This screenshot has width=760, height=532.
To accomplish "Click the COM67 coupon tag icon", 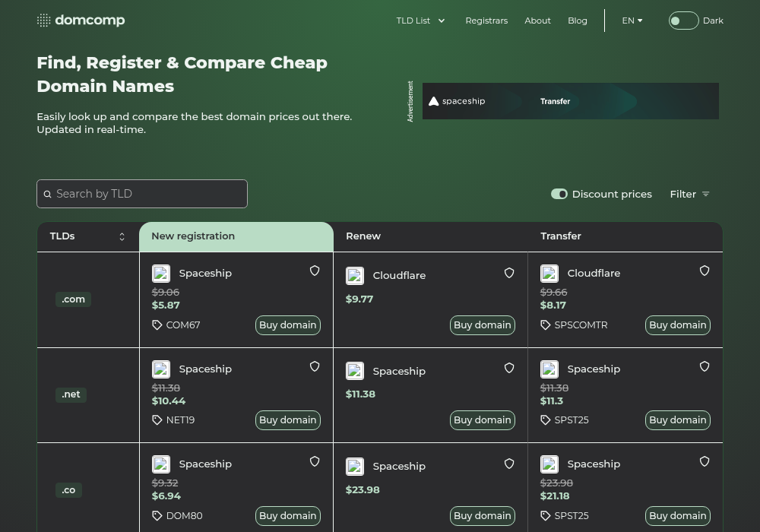I will (x=157, y=325).
